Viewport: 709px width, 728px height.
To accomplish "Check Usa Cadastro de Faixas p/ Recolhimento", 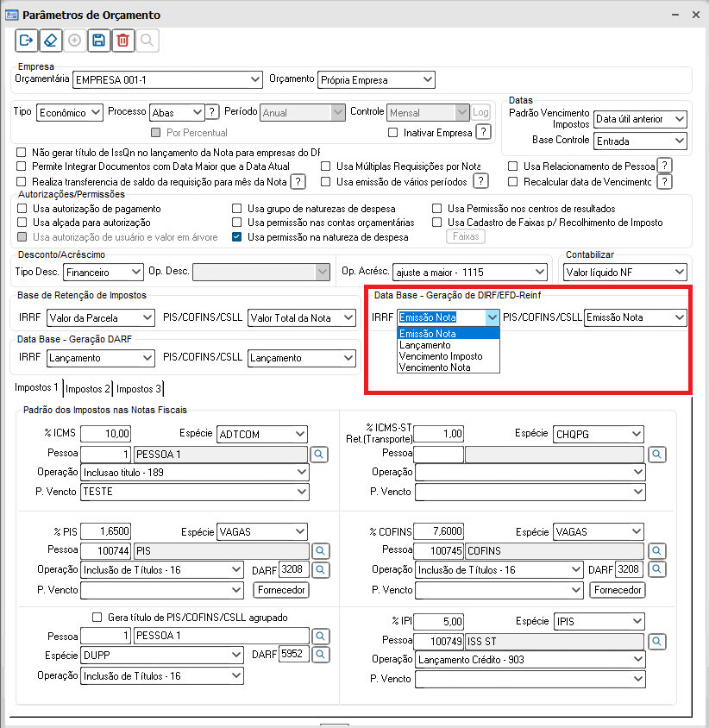I will click(437, 223).
